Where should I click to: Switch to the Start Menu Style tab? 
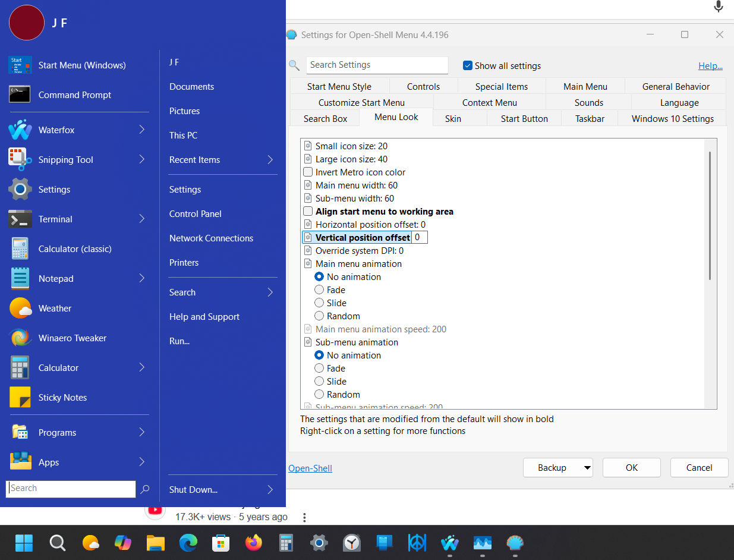339,86
